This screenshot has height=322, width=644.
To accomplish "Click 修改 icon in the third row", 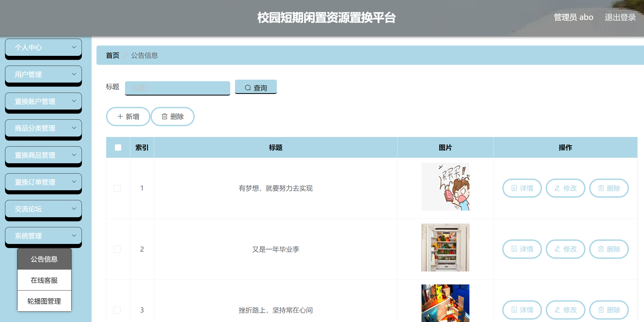I will tap(565, 310).
